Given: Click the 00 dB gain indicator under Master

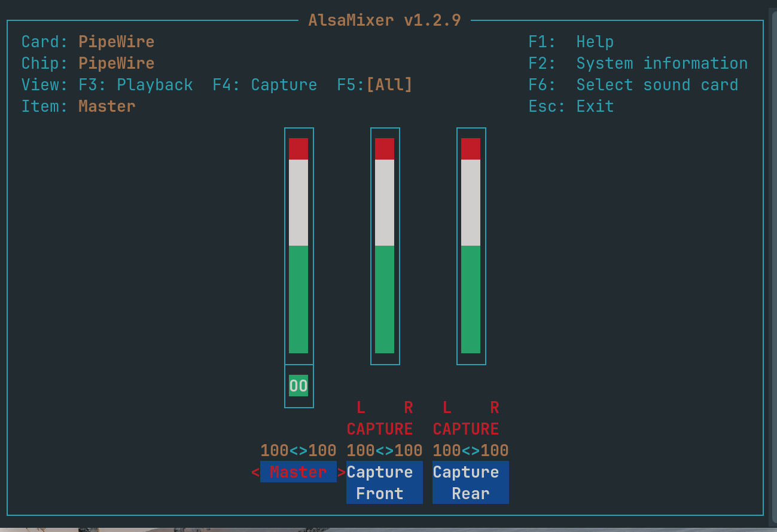Looking at the screenshot, I should pos(298,385).
